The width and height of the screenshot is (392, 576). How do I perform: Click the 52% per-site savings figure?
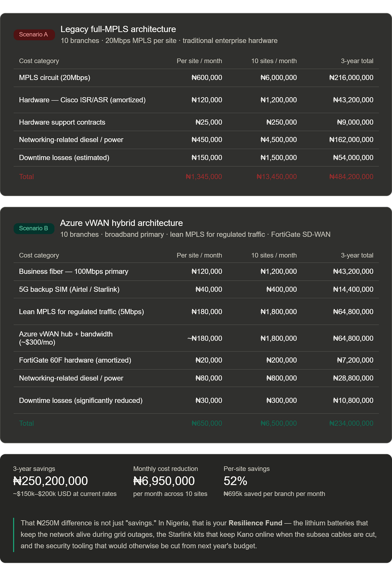[x=235, y=481]
